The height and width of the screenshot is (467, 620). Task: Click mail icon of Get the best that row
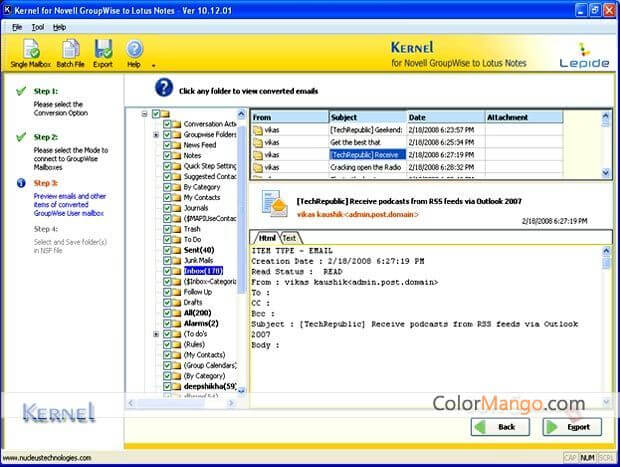pyautogui.click(x=258, y=143)
